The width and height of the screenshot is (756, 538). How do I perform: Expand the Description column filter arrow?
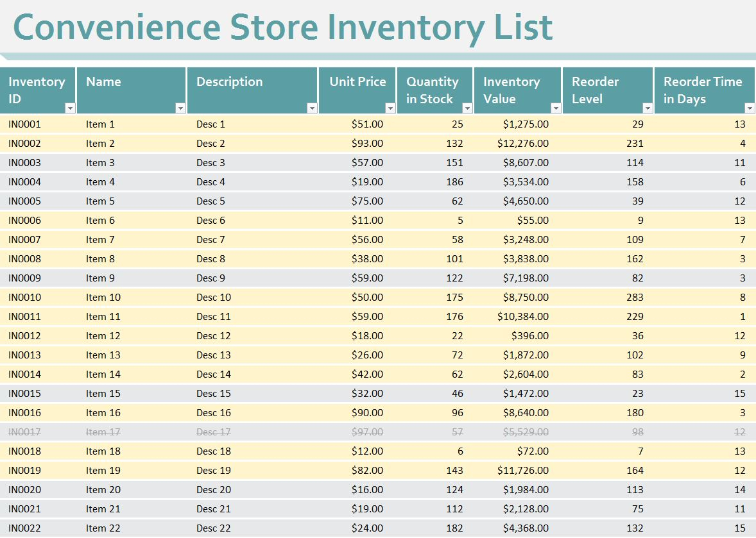click(312, 108)
